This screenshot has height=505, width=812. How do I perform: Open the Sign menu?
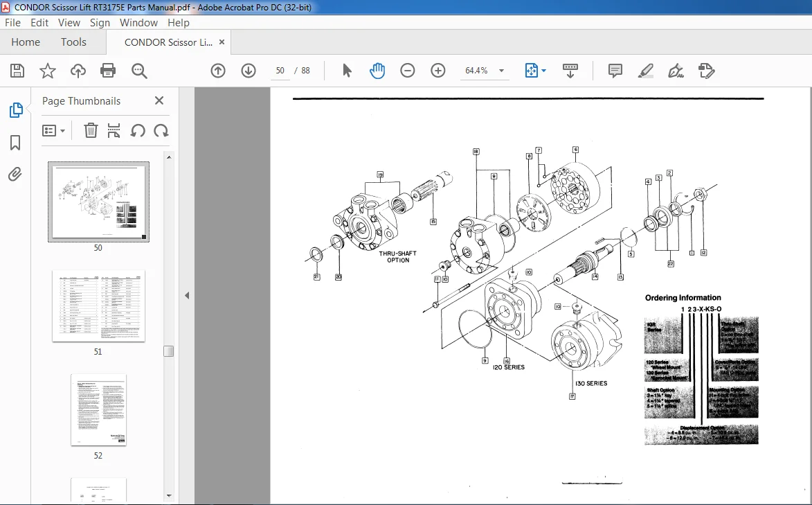100,23
